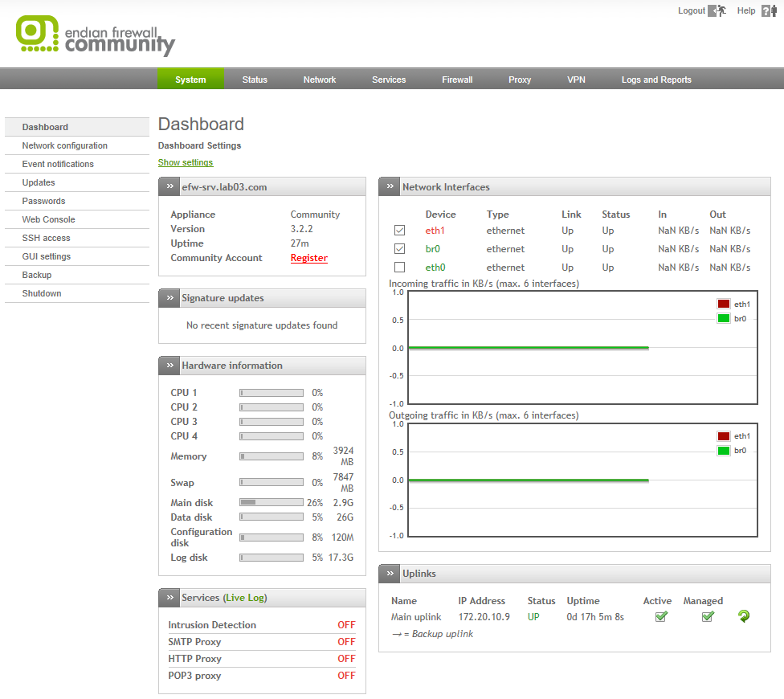Click the Main uplink UP status
Viewport: 784px width, 699px height.
coord(533,617)
